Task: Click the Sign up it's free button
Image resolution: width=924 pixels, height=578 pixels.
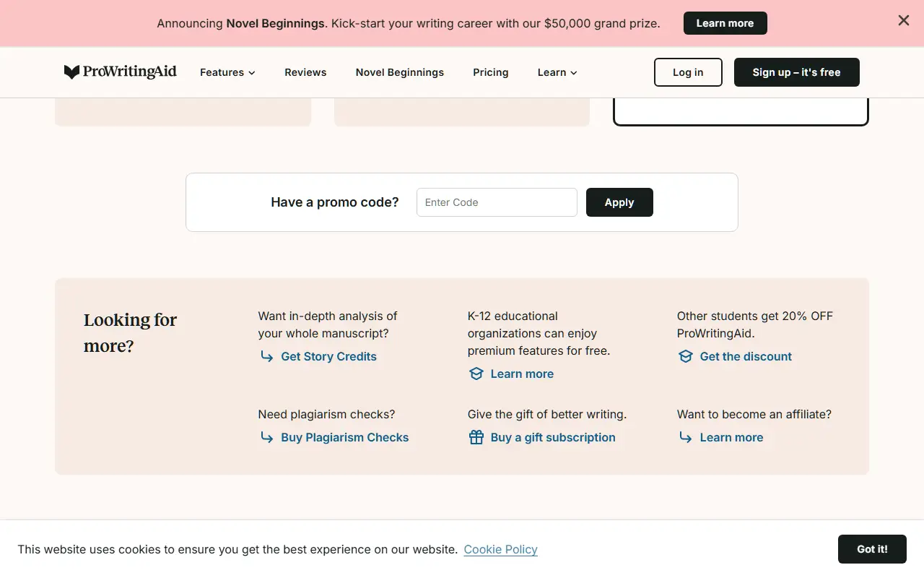Action: coord(796,72)
